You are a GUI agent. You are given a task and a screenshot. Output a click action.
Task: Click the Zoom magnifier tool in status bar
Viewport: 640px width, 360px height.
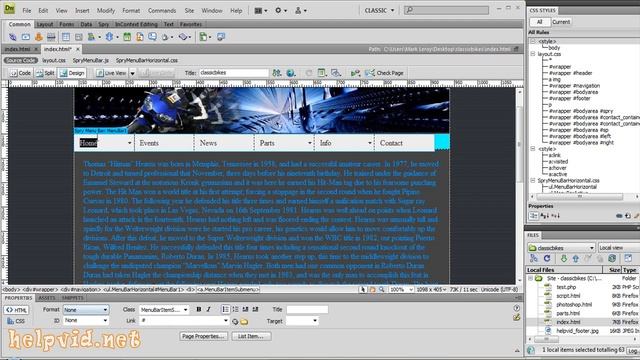[381, 289]
